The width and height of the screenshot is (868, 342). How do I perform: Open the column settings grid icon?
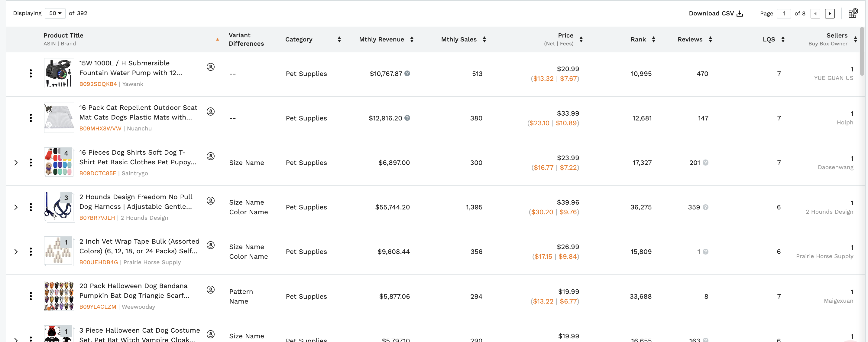(x=853, y=13)
